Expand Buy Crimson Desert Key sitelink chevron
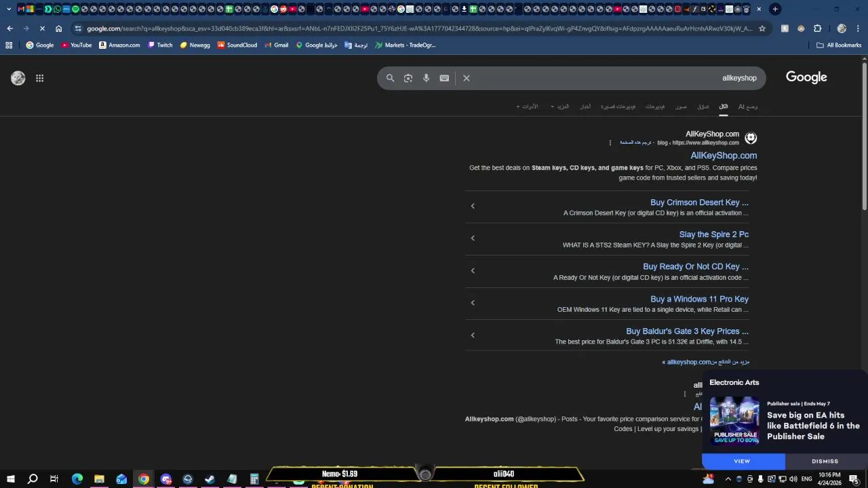The height and width of the screenshot is (488, 868). pos(473,206)
